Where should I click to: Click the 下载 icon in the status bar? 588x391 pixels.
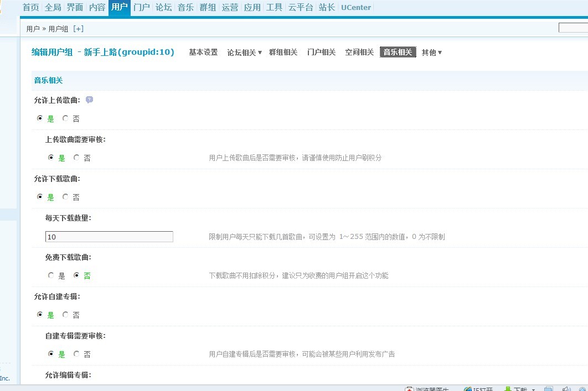pyautogui.click(x=507, y=389)
